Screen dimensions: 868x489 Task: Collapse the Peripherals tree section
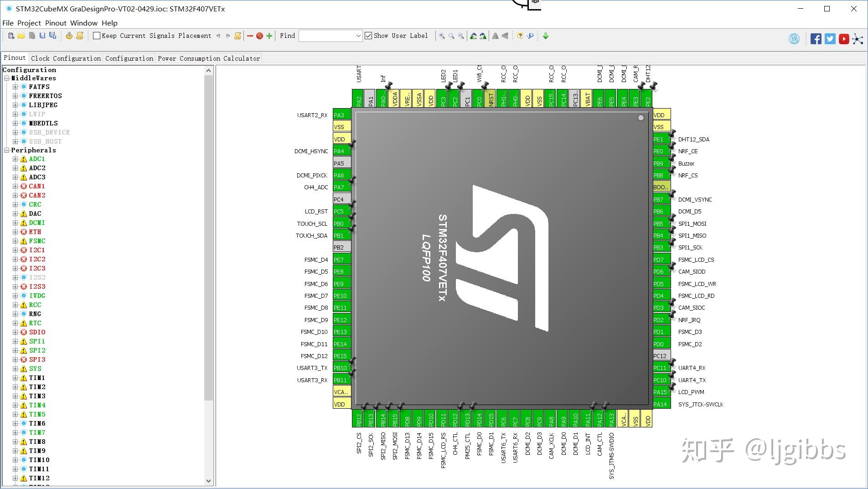[x=7, y=150]
